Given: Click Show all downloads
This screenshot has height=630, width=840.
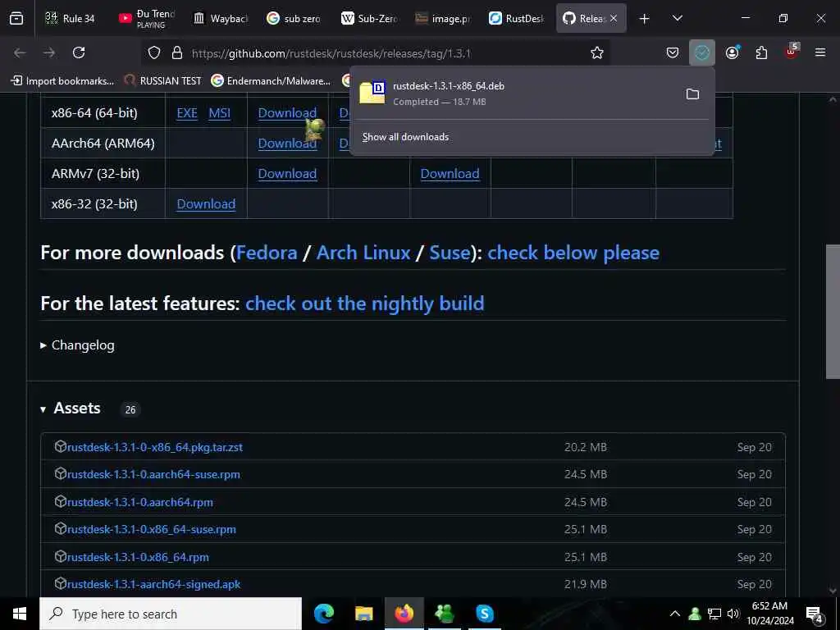Looking at the screenshot, I should point(405,137).
